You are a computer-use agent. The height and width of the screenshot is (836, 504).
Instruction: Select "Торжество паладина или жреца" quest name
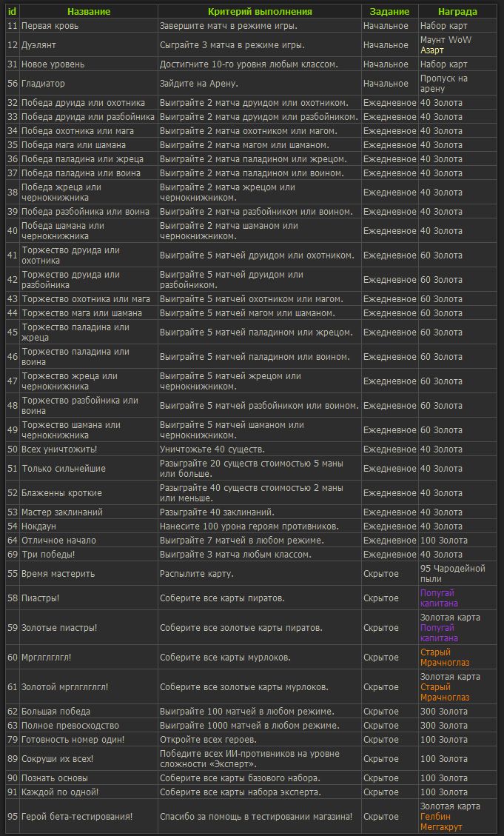pos(75,332)
